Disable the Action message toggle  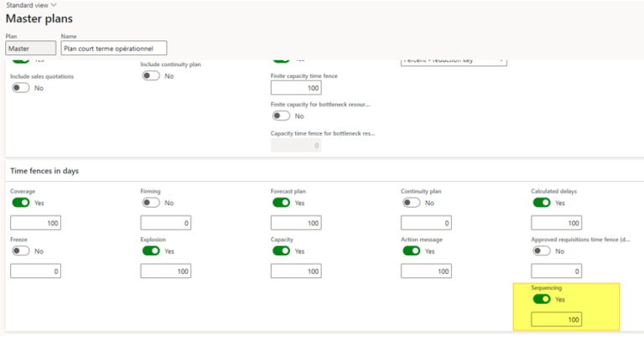coord(411,250)
